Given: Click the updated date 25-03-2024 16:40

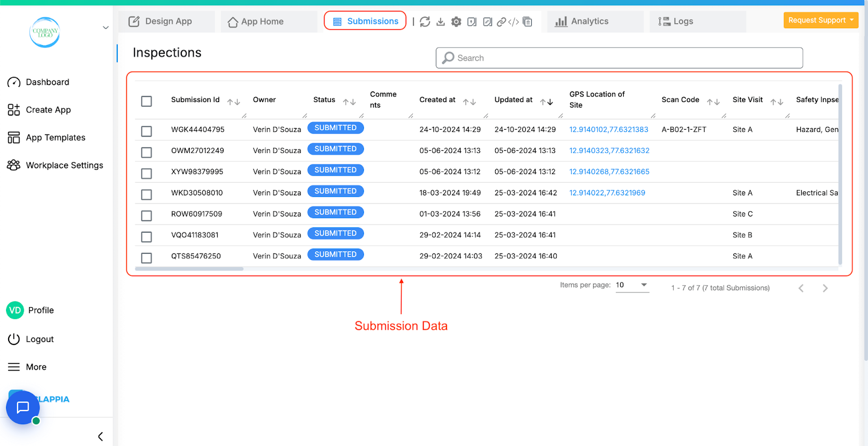Looking at the screenshot, I should [526, 257].
